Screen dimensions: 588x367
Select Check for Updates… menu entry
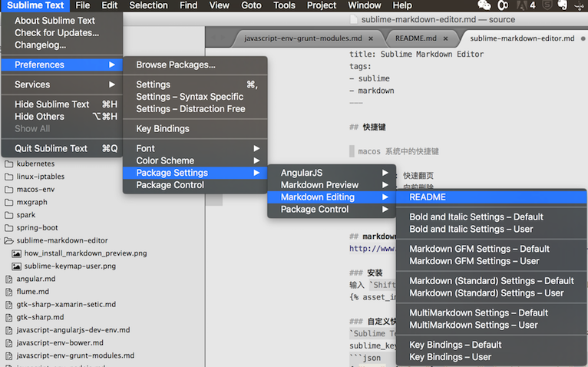[x=57, y=33]
